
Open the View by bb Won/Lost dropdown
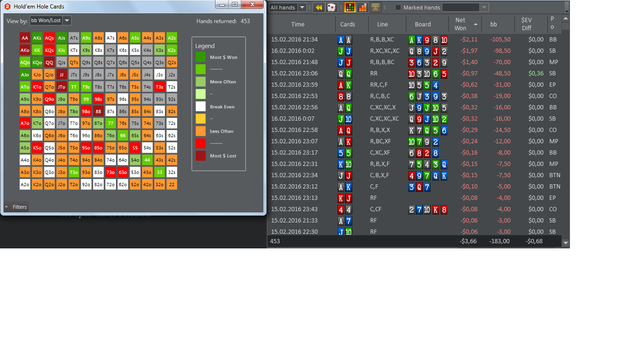(x=50, y=20)
